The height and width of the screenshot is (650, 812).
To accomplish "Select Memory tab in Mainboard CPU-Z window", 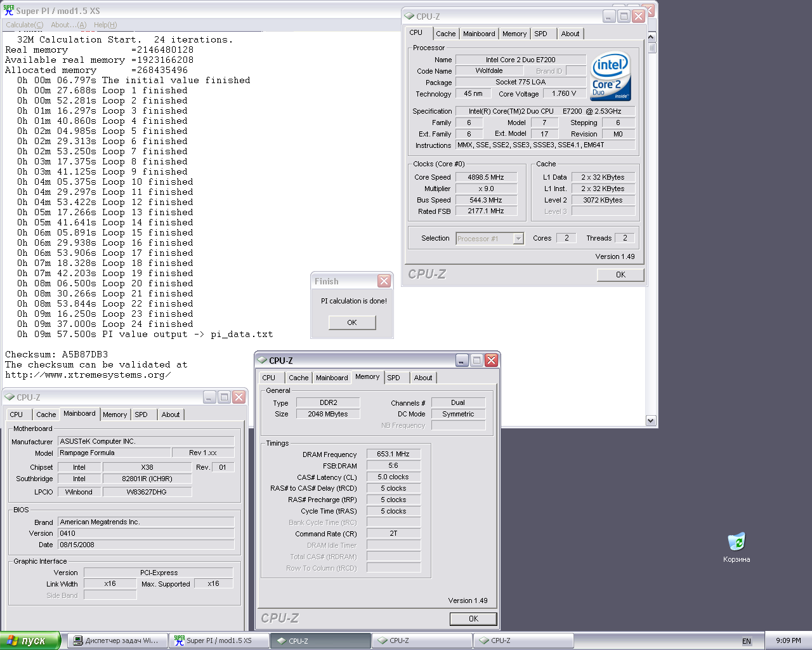I will [x=115, y=415].
